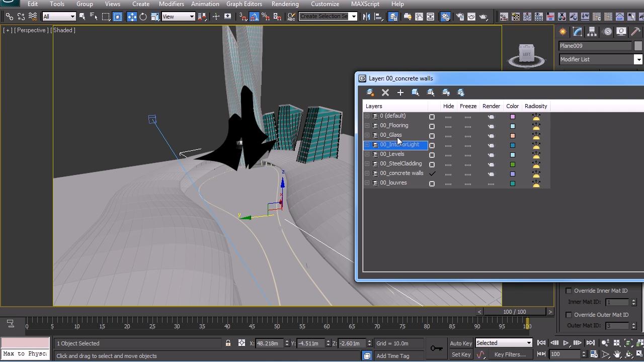The width and height of the screenshot is (644, 362).
Task: Click the Unlink Selection icon
Action: pos(21,17)
